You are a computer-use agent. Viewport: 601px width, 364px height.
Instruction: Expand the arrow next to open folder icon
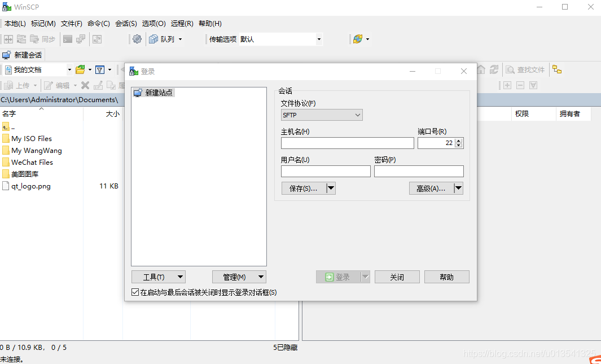[90, 70]
